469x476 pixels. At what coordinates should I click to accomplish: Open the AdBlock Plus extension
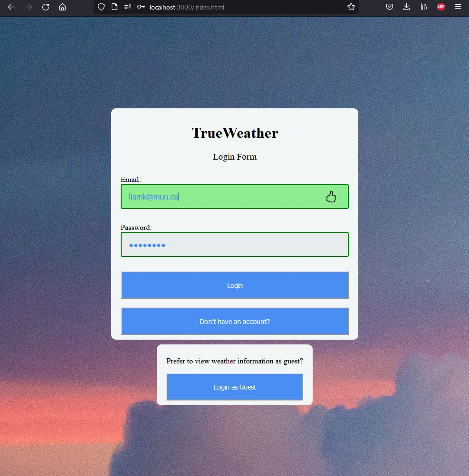[440, 7]
